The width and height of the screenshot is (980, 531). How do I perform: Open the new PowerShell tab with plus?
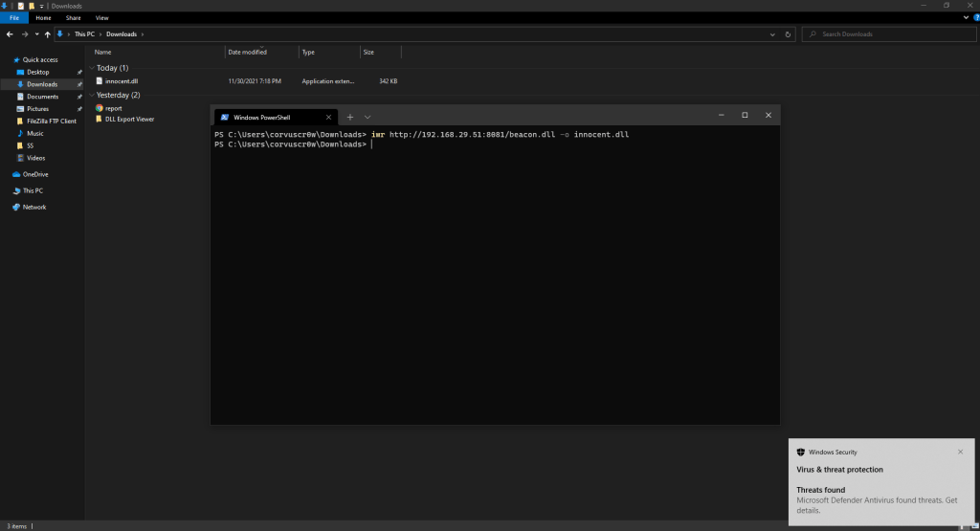click(x=350, y=116)
